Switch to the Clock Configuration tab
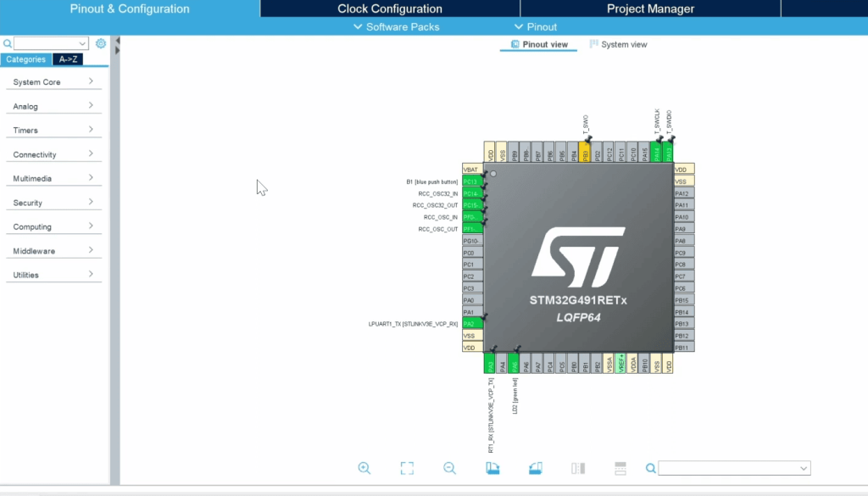Image resolution: width=868 pixels, height=496 pixels. click(x=390, y=8)
